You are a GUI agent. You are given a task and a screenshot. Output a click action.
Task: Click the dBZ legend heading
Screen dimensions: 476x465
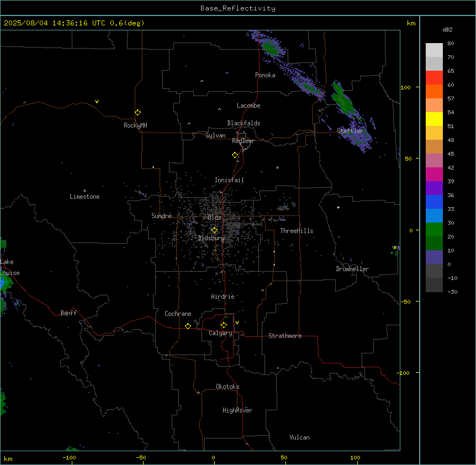pyautogui.click(x=447, y=29)
